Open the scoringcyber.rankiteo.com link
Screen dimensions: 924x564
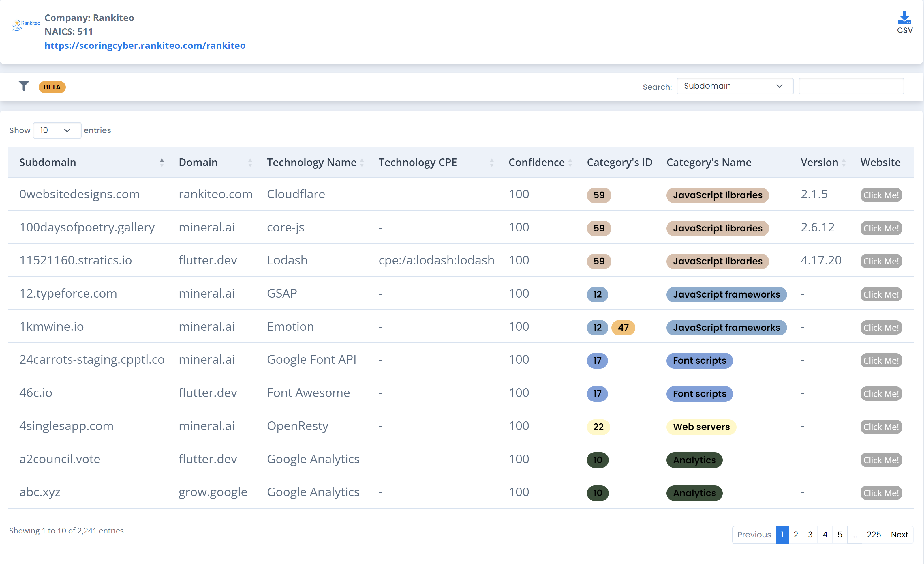pos(145,45)
